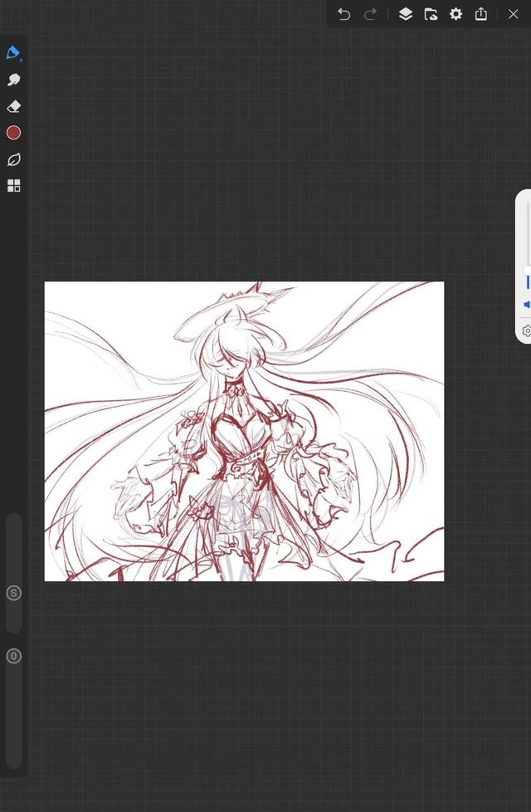Open volume panel settings gear
The height and width of the screenshot is (812, 531).
coord(527,330)
